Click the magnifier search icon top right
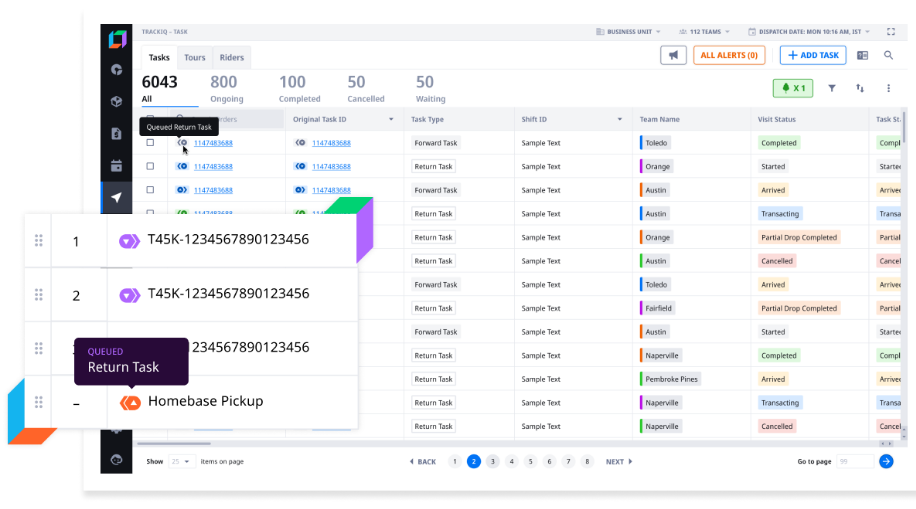The image size is (916, 509). 888,55
